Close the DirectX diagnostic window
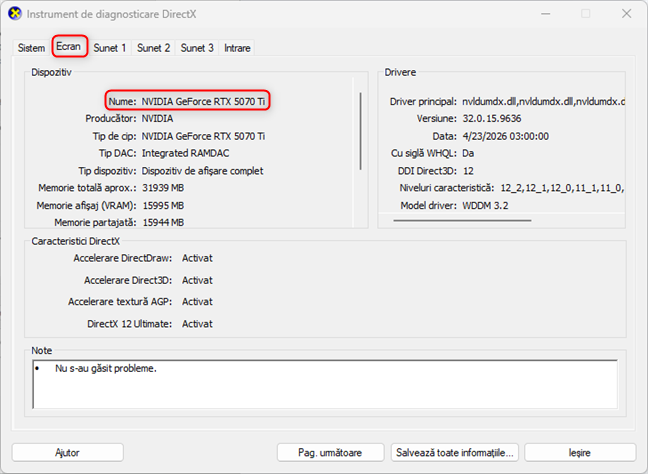The height and width of the screenshot is (474, 648). click(627, 14)
